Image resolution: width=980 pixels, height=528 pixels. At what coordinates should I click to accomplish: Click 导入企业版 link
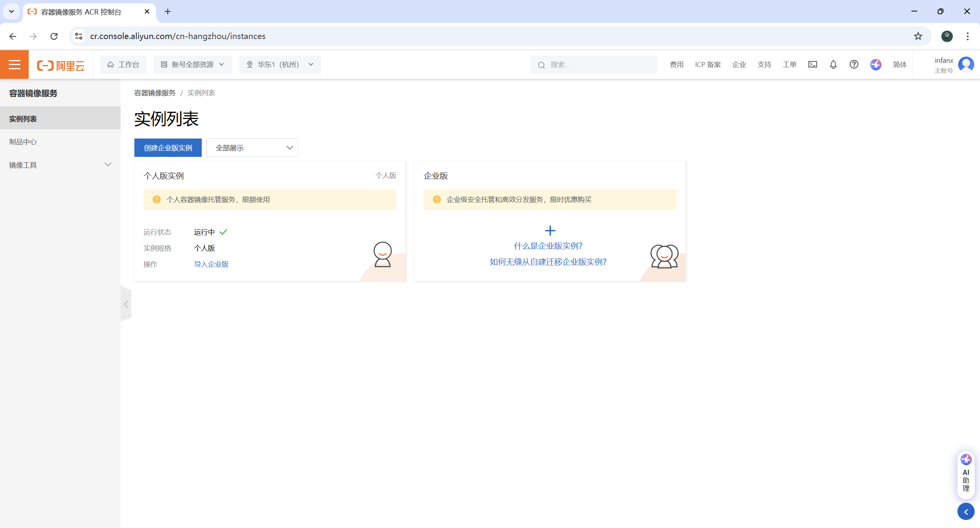(211, 264)
